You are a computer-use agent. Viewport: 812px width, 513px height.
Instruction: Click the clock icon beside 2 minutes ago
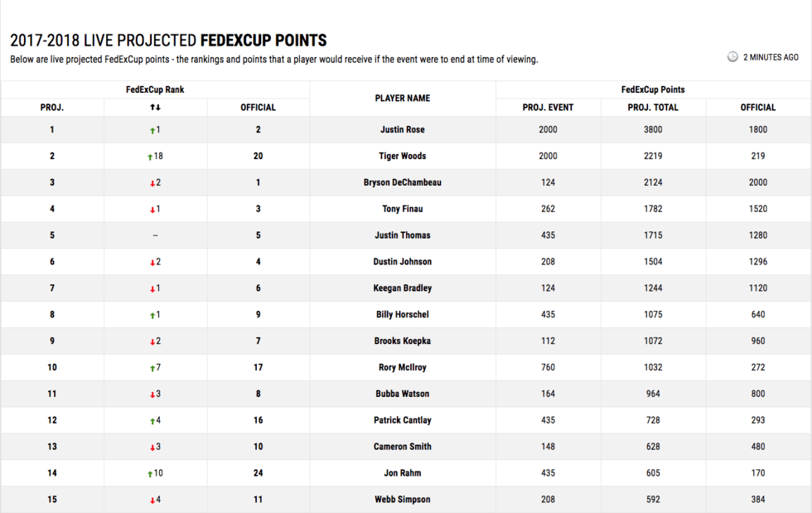click(732, 57)
